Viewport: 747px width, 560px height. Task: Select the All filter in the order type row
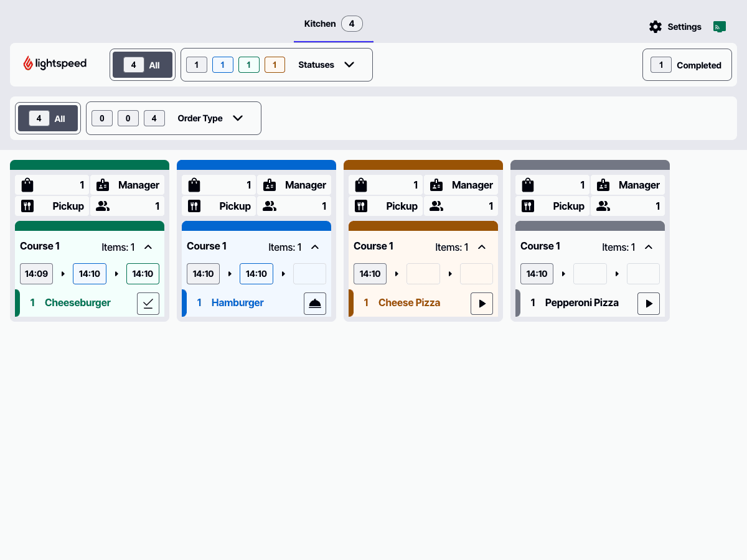pos(48,118)
